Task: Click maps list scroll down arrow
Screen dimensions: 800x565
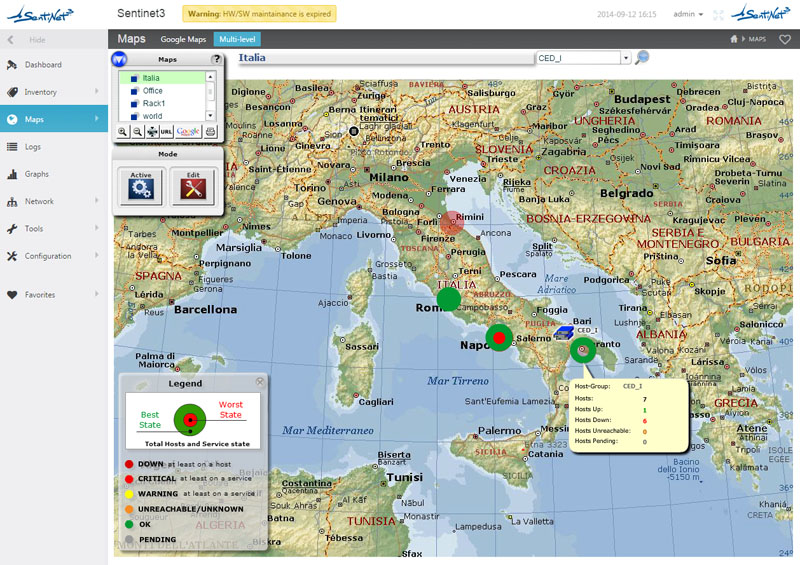Action: click(210, 116)
